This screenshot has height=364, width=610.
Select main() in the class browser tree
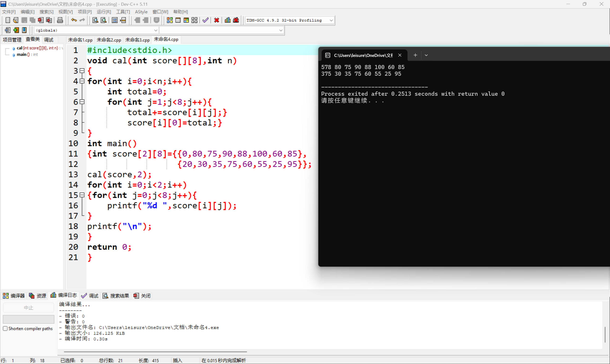click(23, 55)
